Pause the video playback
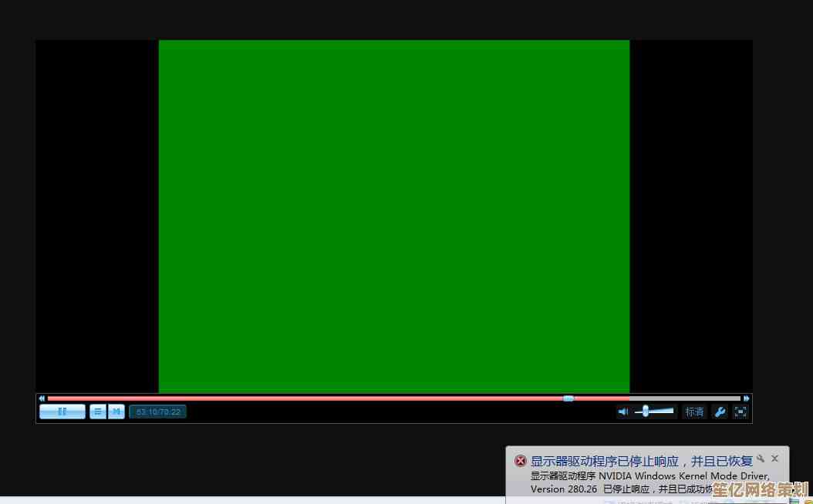813x504 pixels. pyautogui.click(x=62, y=412)
